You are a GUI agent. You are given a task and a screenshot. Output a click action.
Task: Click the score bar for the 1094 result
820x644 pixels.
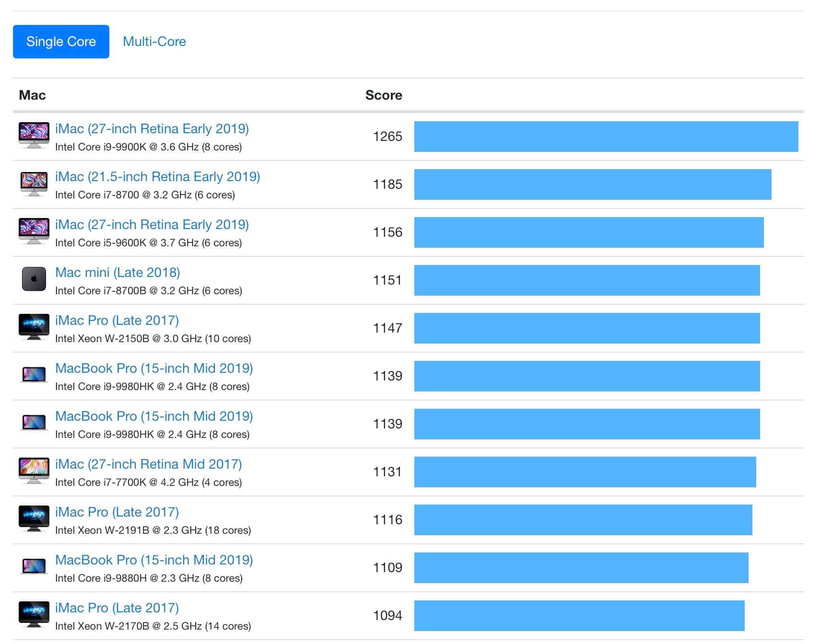tap(579, 616)
